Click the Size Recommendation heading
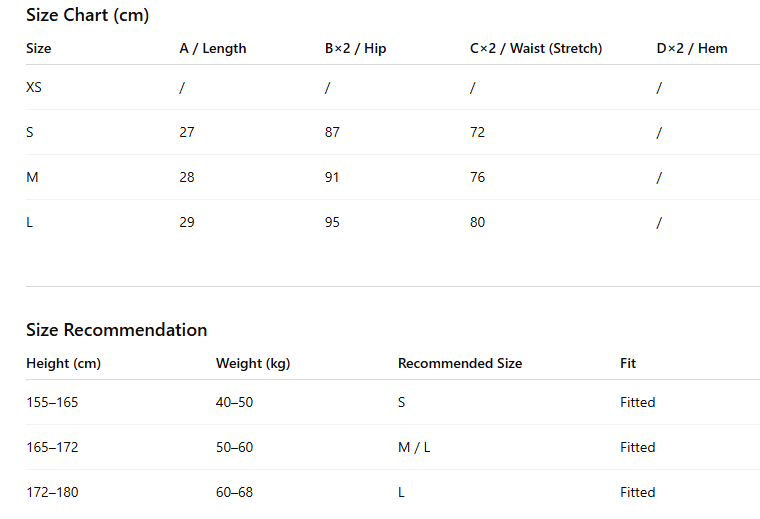 (x=117, y=330)
